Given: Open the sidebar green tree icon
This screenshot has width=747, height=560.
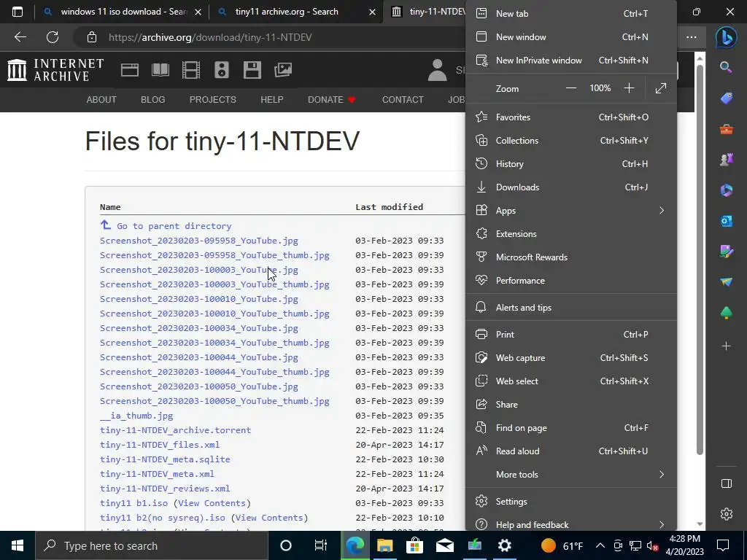Looking at the screenshot, I should click(726, 313).
